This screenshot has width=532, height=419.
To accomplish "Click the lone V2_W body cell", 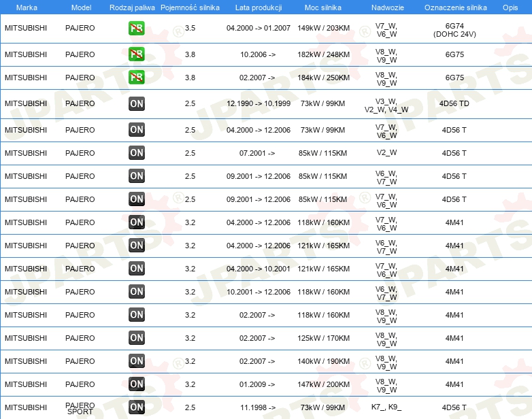I will point(387,152).
